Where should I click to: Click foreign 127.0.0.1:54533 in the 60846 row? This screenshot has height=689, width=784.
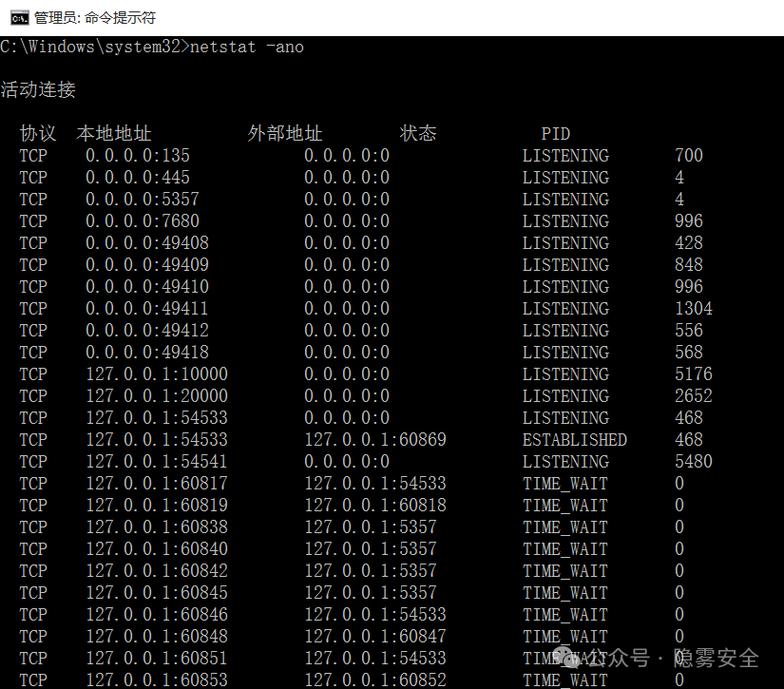pyautogui.click(x=375, y=615)
